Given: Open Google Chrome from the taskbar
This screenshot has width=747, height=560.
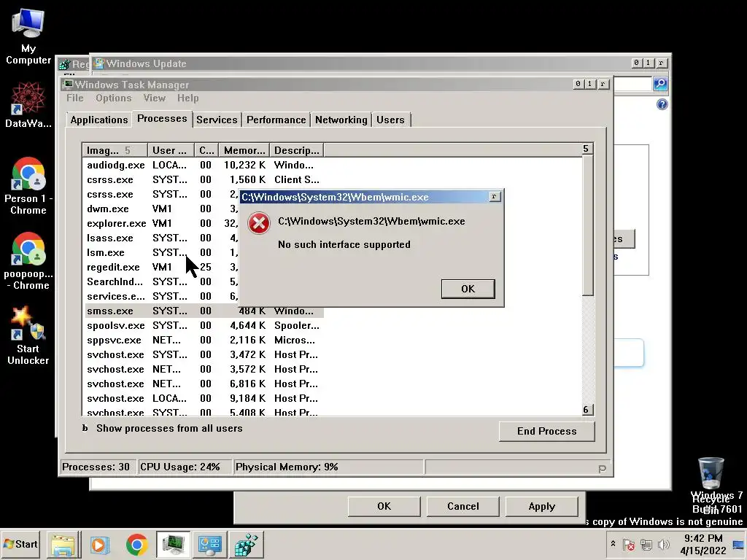Looking at the screenshot, I should (136, 544).
